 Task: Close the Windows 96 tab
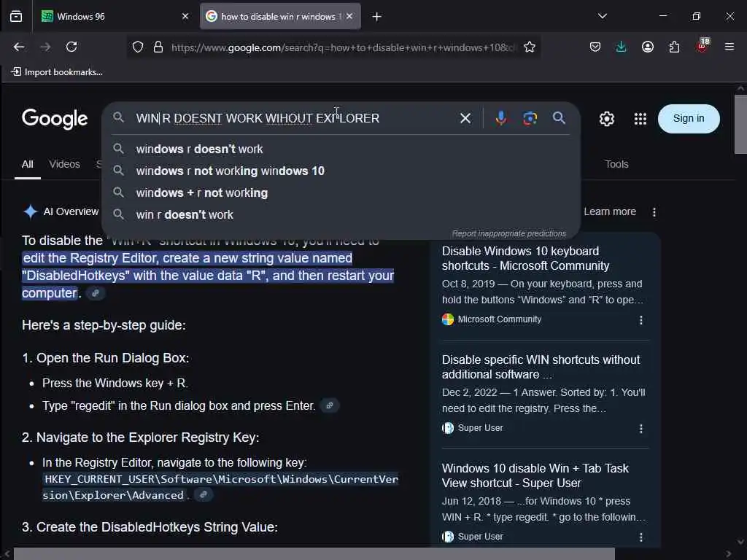185,16
